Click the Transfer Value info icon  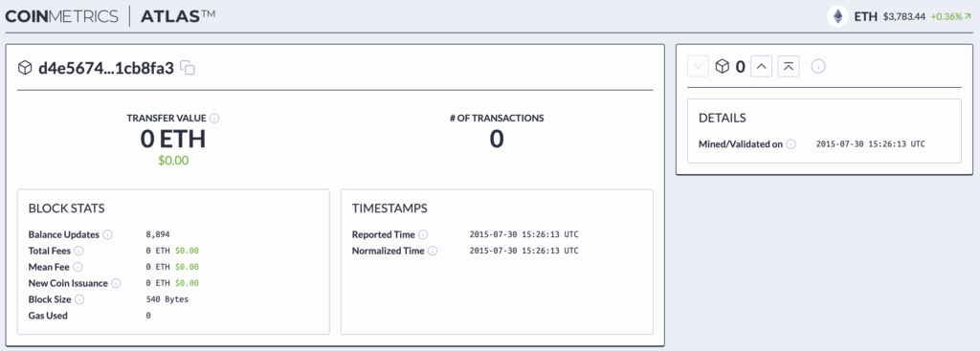tap(214, 118)
